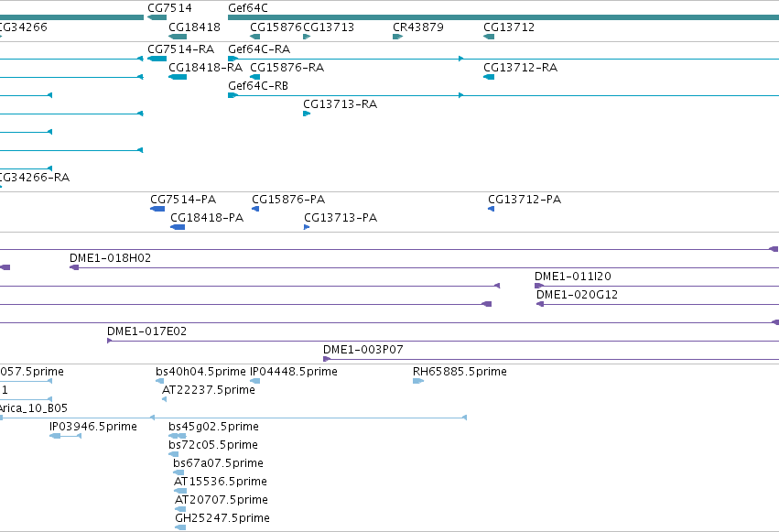Select the CG15876-PA protein label
Viewport: 779px width, 532px height.
tap(288, 200)
